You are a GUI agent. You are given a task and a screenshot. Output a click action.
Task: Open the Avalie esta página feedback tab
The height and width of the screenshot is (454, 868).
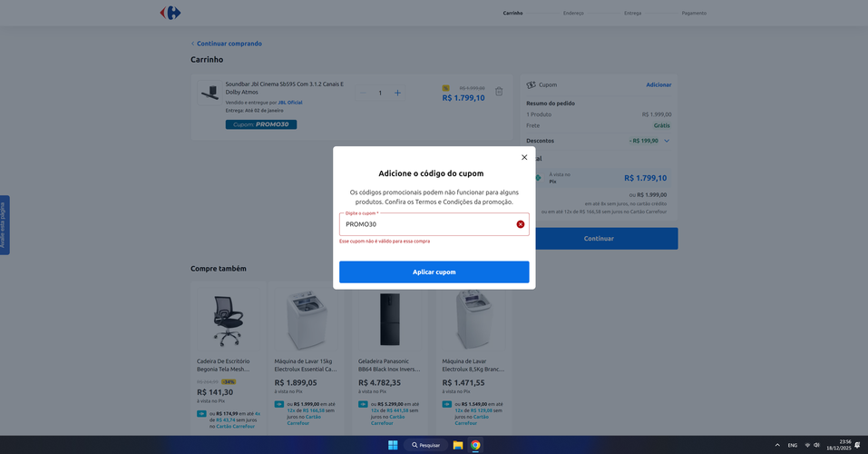(5, 225)
